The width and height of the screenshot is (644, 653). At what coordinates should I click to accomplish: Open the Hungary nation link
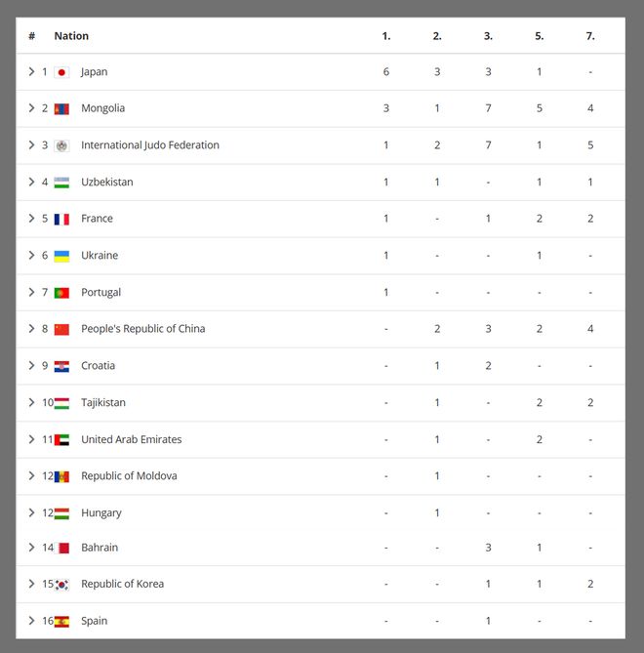(101, 513)
